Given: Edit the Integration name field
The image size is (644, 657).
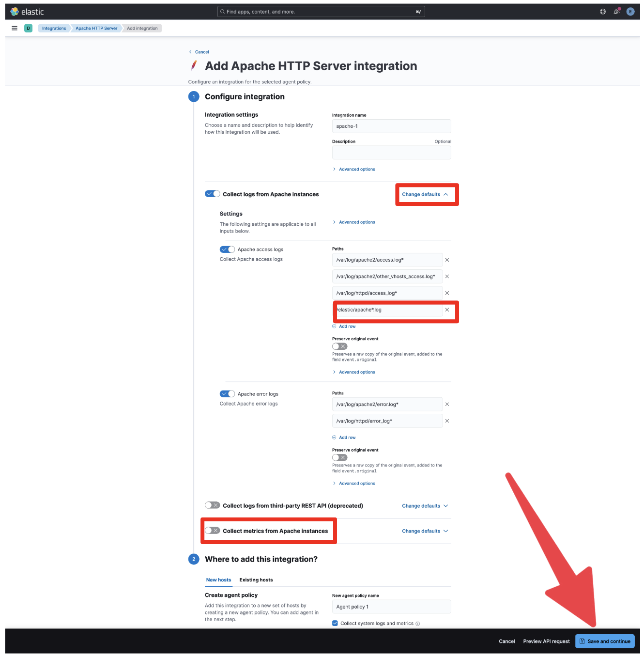Looking at the screenshot, I should [391, 126].
